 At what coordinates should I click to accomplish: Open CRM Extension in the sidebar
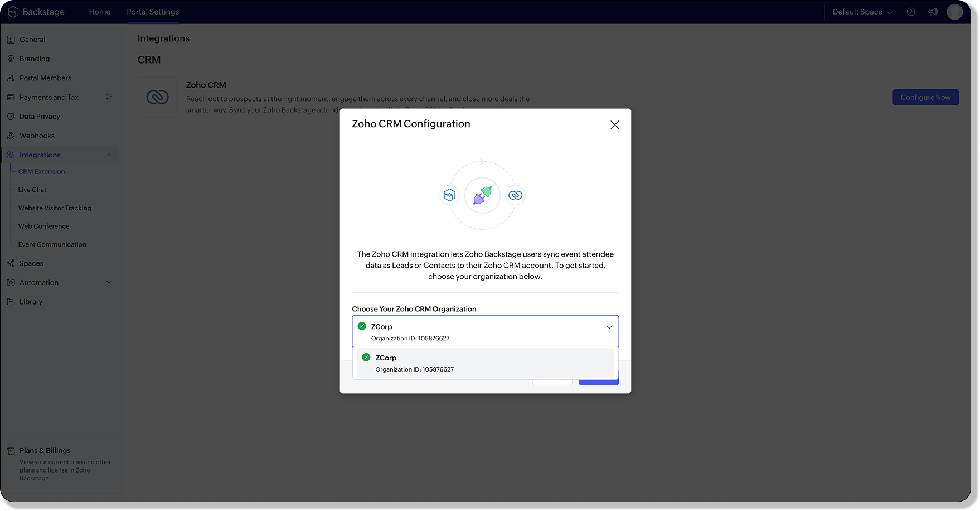41,172
